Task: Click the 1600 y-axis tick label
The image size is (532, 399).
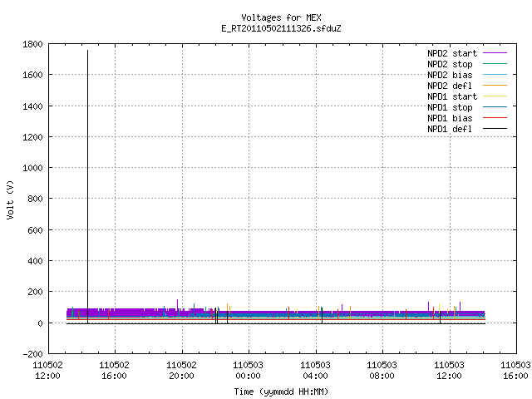Action: 32,75
